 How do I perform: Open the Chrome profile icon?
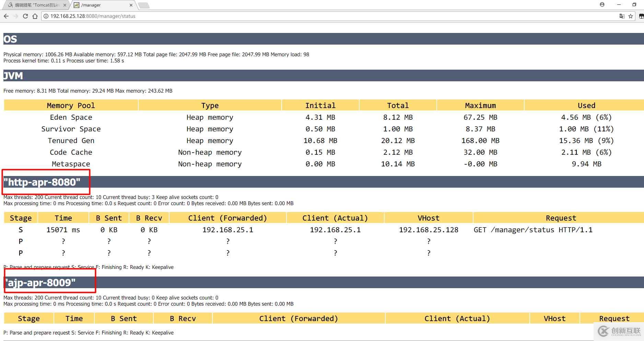coord(602,4)
